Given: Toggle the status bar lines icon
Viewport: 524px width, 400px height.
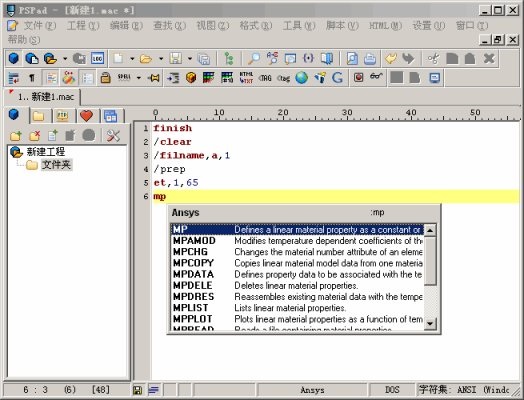Looking at the screenshot, I should click(x=154, y=390).
